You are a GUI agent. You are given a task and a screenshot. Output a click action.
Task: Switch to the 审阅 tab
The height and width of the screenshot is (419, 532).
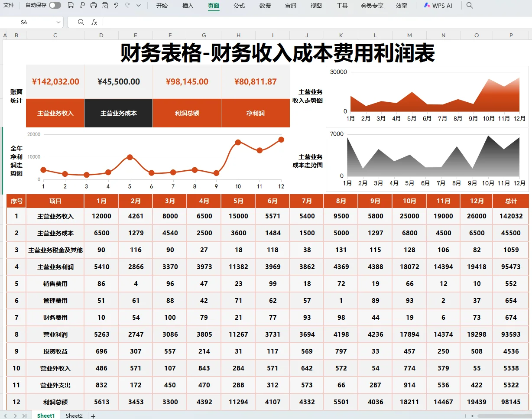pyautogui.click(x=291, y=6)
